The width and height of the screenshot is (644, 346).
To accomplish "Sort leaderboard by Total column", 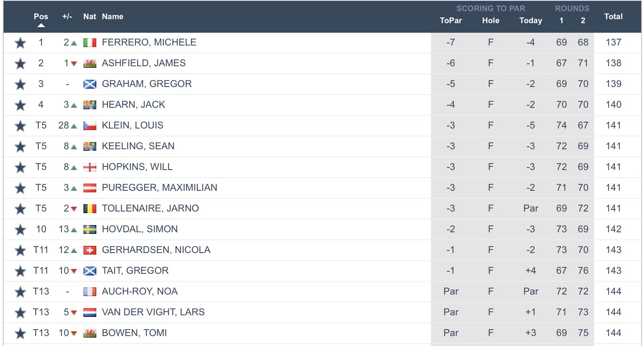I will pyautogui.click(x=613, y=16).
